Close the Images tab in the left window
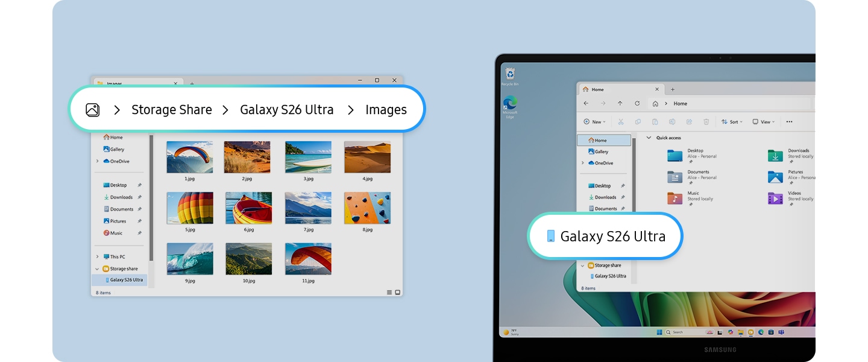The image size is (868, 362). coord(175,83)
